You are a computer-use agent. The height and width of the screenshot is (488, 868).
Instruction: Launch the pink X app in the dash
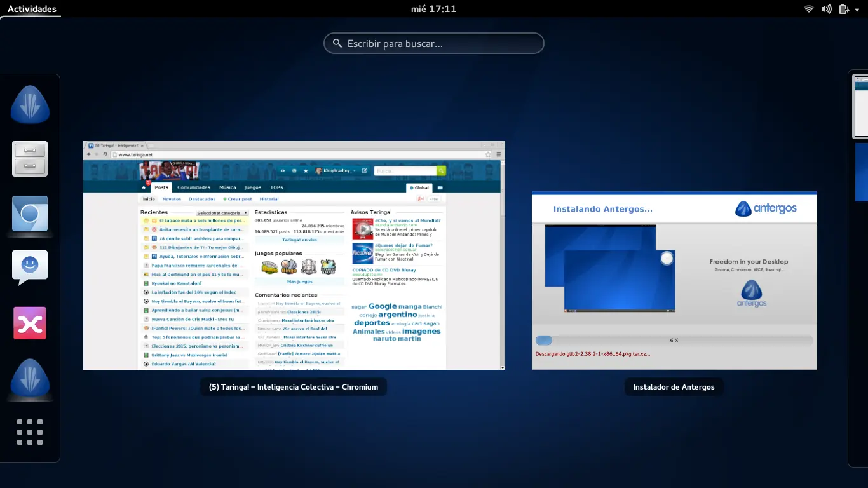[x=30, y=323]
